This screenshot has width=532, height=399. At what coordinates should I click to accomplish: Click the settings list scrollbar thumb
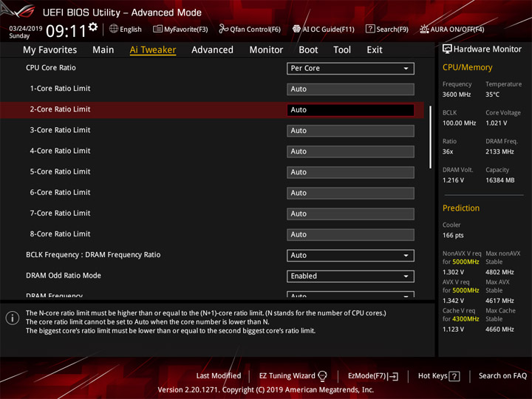430,137
